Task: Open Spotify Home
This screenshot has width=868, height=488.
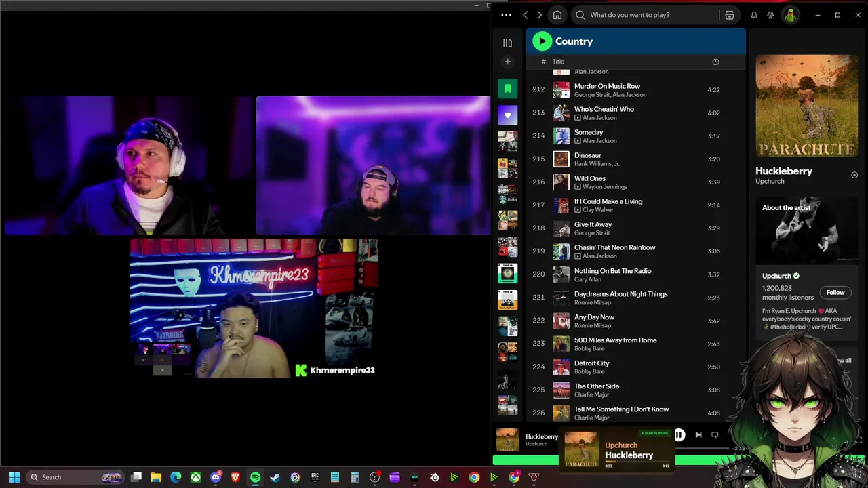Action: (557, 15)
